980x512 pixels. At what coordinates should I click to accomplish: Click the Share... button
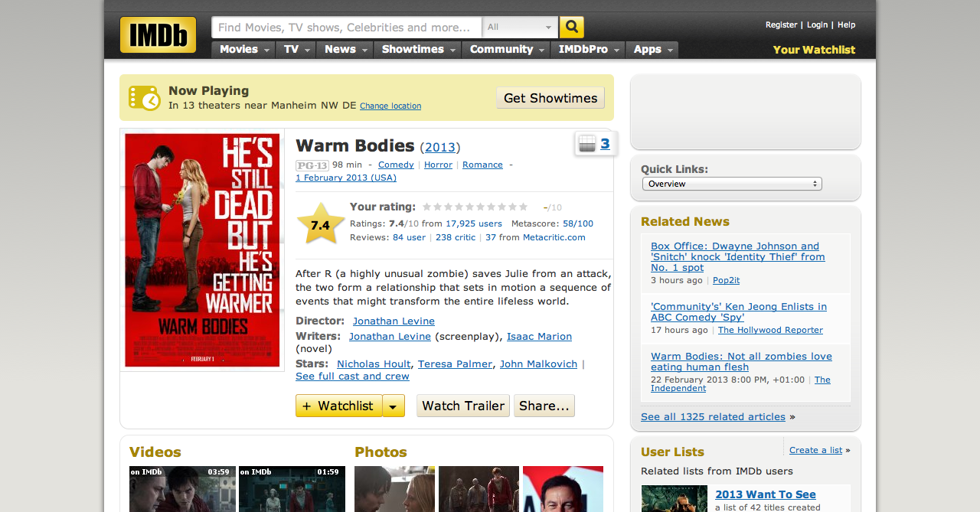point(544,406)
